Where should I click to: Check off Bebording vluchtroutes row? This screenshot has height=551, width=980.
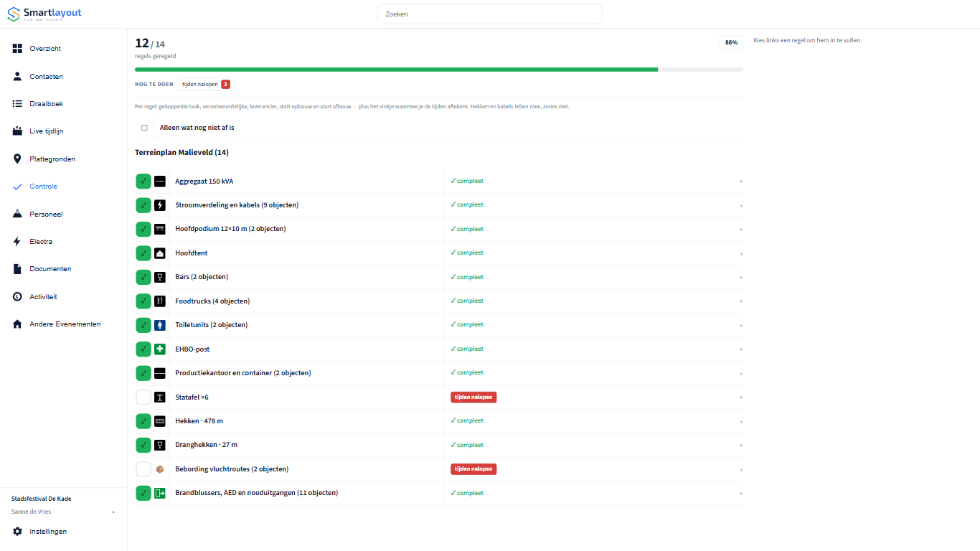[143, 469]
